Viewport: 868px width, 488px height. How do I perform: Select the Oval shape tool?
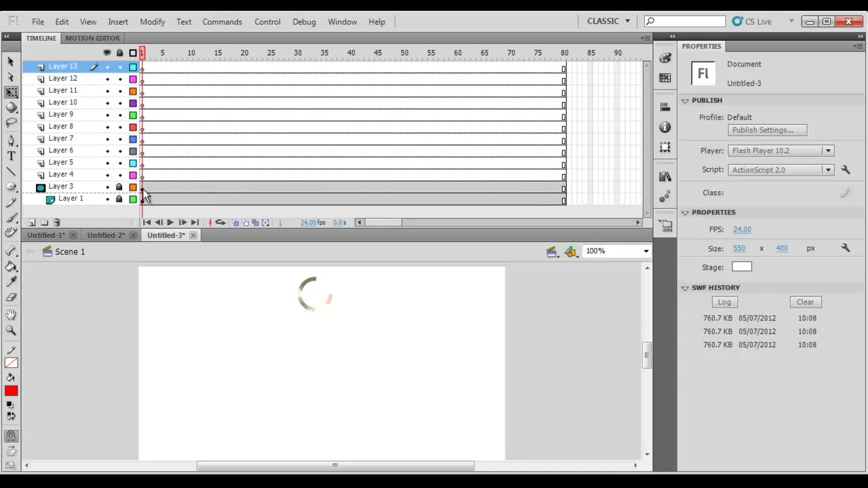(11, 186)
